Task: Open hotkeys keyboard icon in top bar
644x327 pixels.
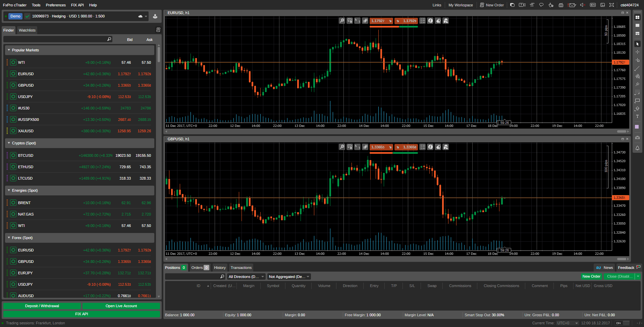Action: pos(561,5)
